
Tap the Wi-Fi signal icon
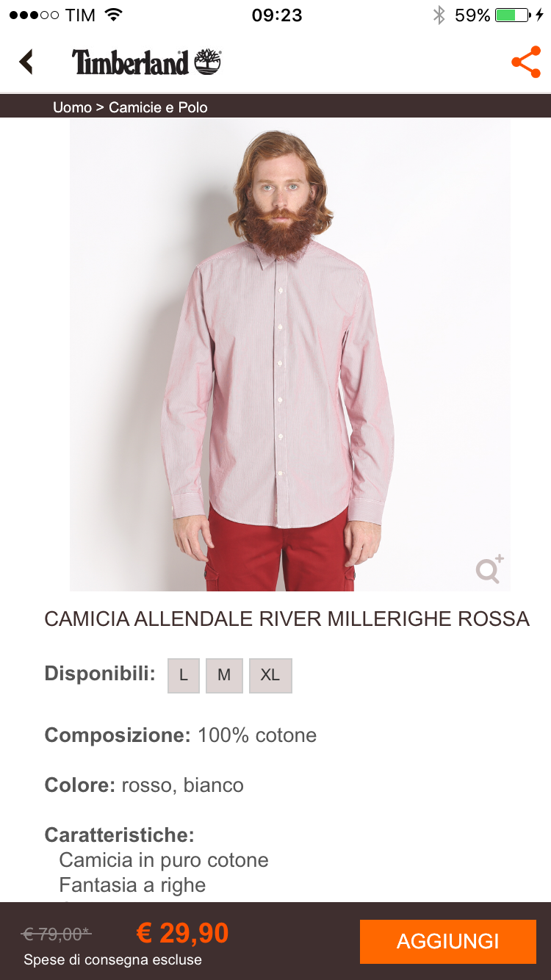click(x=113, y=15)
